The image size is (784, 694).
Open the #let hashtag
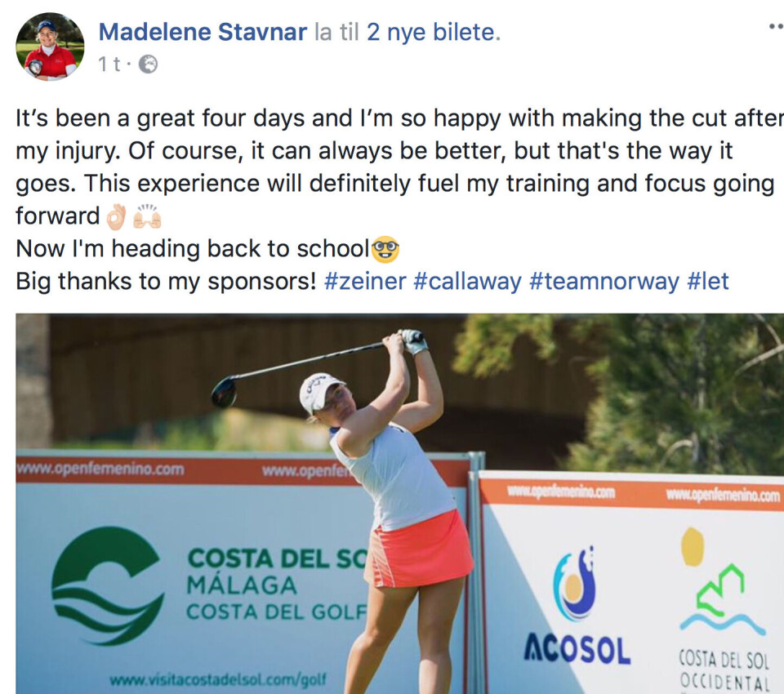708,281
